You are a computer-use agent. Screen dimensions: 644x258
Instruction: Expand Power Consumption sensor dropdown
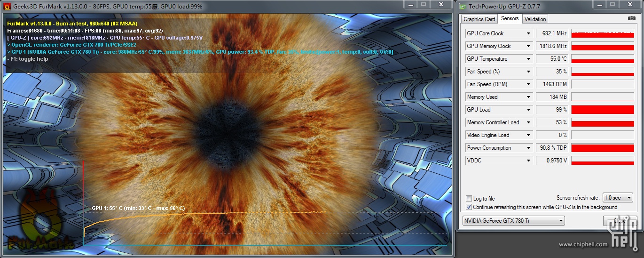[529, 148]
